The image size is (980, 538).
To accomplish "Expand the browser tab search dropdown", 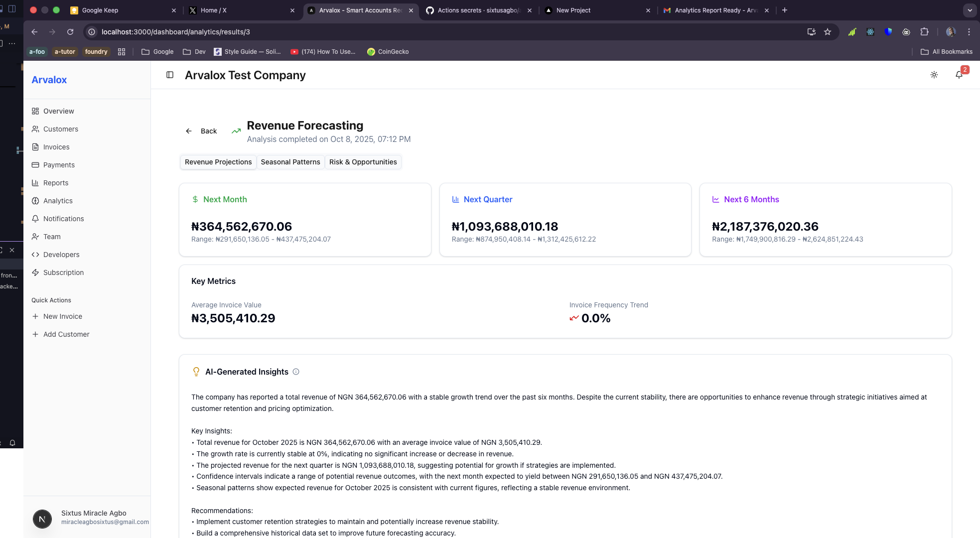I will pyautogui.click(x=970, y=10).
